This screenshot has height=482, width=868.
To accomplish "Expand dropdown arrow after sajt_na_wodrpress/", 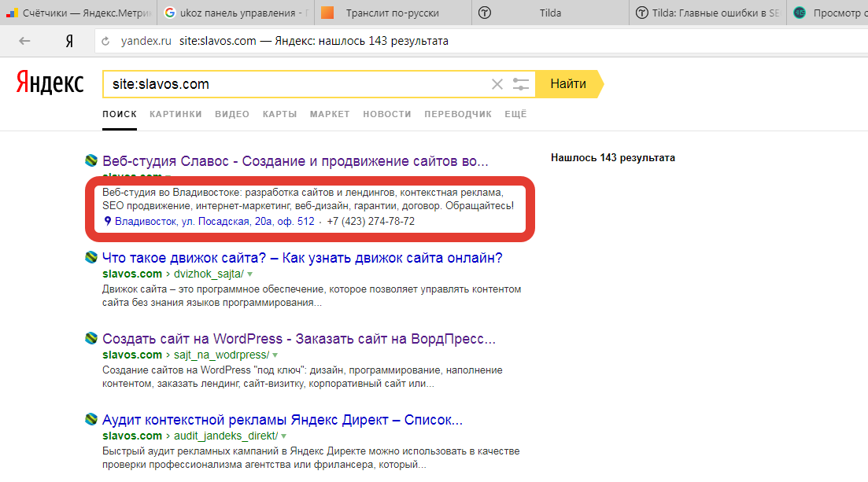I will tap(275, 355).
